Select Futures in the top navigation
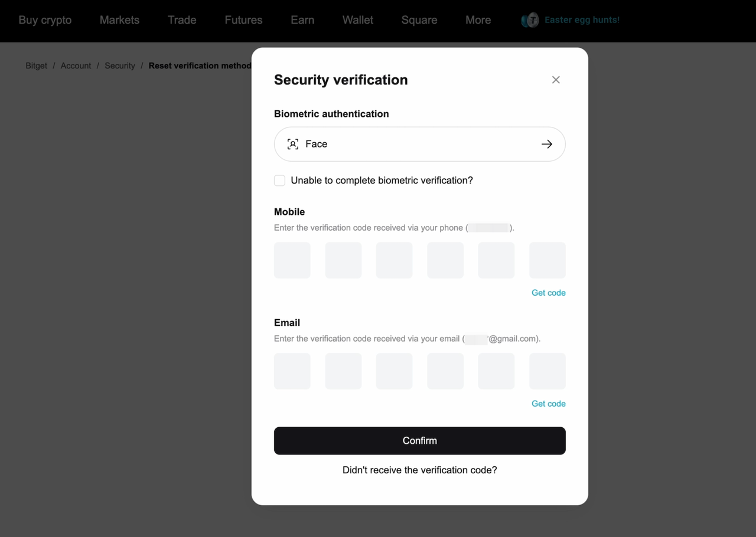The height and width of the screenshot is (537, 756). click(x=243, y=19)
